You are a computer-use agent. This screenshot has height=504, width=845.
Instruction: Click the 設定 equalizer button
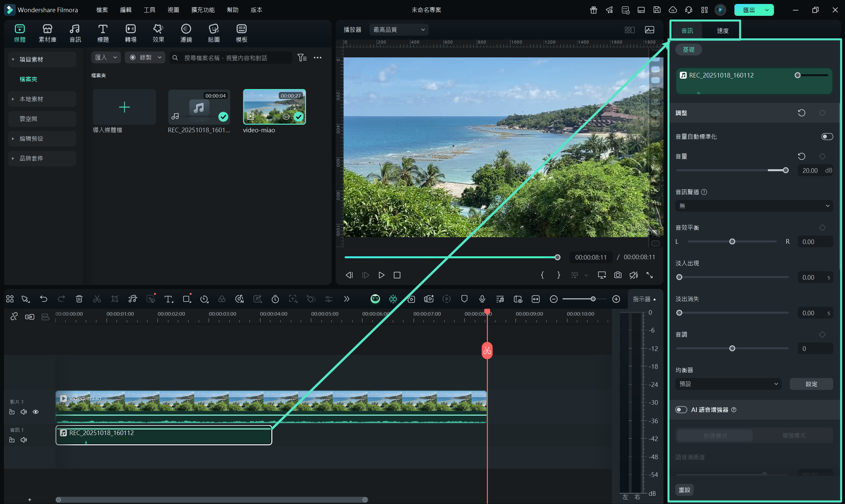point(811,384)
